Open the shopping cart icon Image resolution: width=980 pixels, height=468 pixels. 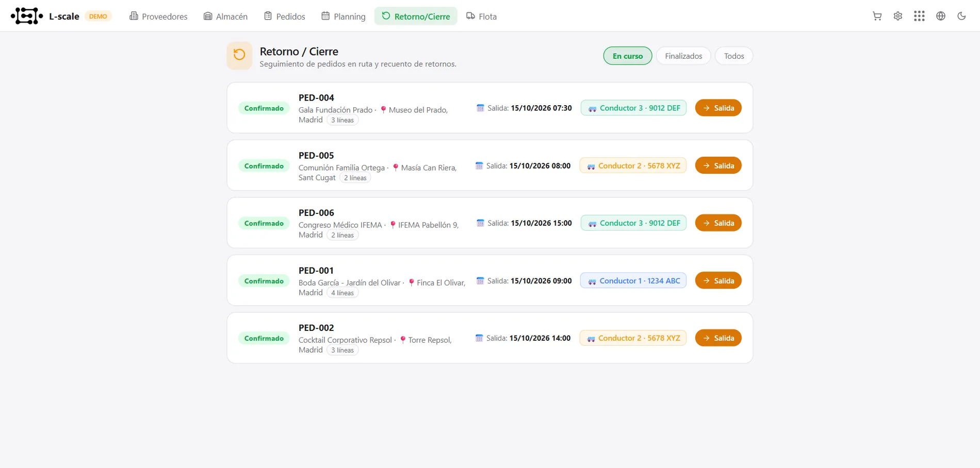click(877, 16)
